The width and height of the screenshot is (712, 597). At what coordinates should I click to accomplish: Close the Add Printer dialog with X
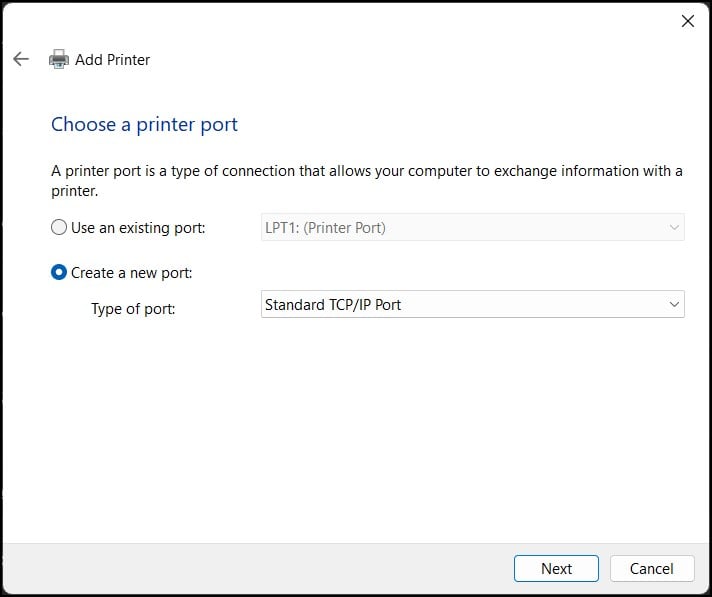(x=687, y=21)
